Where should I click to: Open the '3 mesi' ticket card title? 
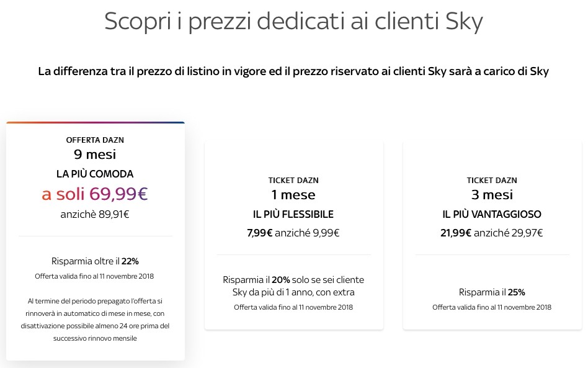492,195
